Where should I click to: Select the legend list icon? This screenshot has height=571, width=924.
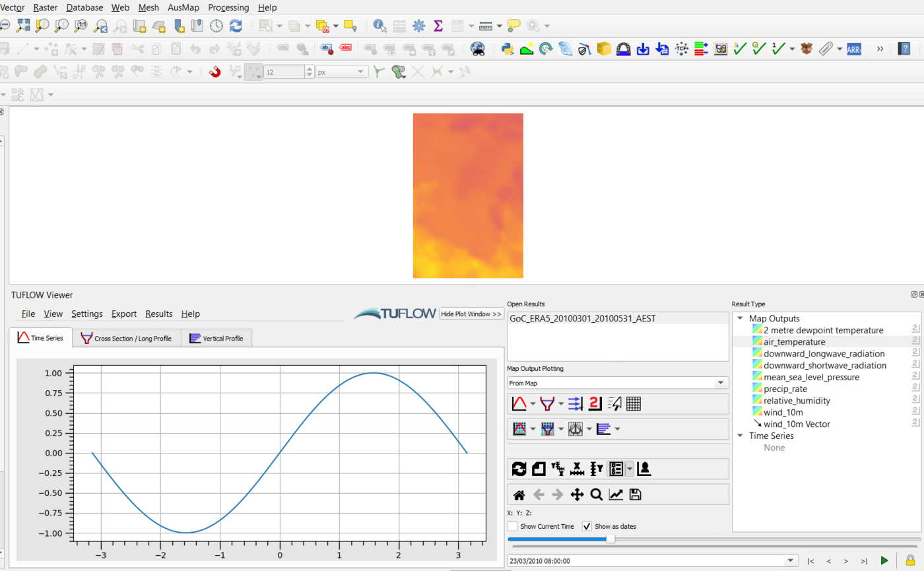(616, 469)
